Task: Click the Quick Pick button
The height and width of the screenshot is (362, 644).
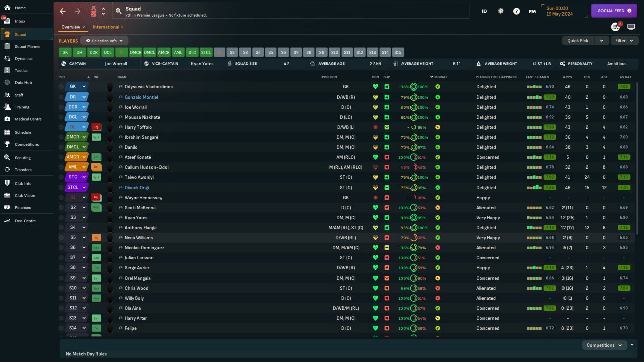Action: tap(578, 41)
